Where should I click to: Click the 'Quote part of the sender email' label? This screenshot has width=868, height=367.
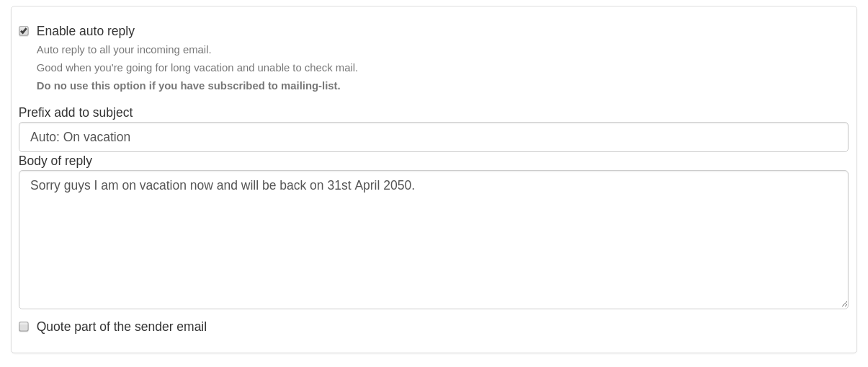(x=121, y=327)
